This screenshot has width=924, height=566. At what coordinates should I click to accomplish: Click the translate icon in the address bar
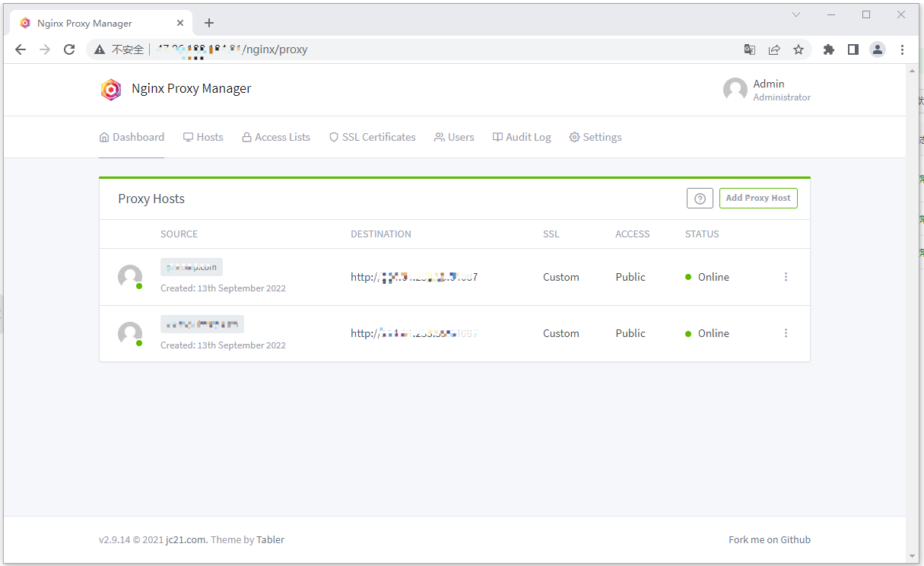pyautogui.click(x=750, y=49)
